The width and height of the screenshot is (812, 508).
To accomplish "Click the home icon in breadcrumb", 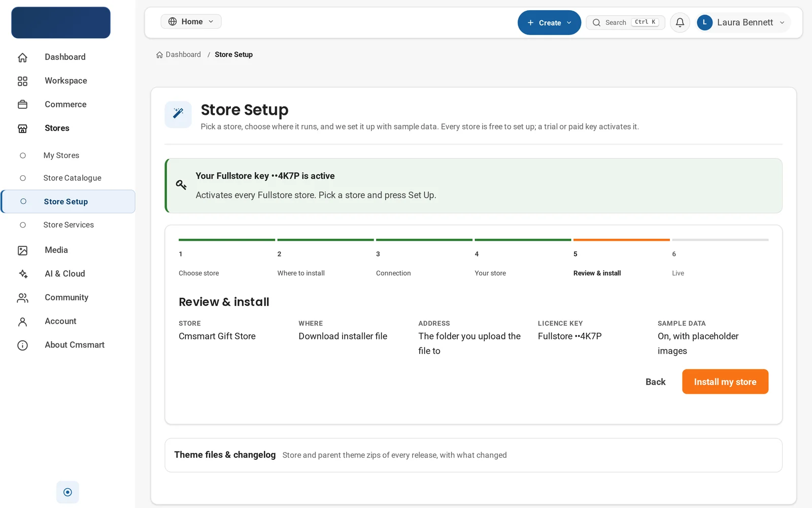I will tap(159, 55).
